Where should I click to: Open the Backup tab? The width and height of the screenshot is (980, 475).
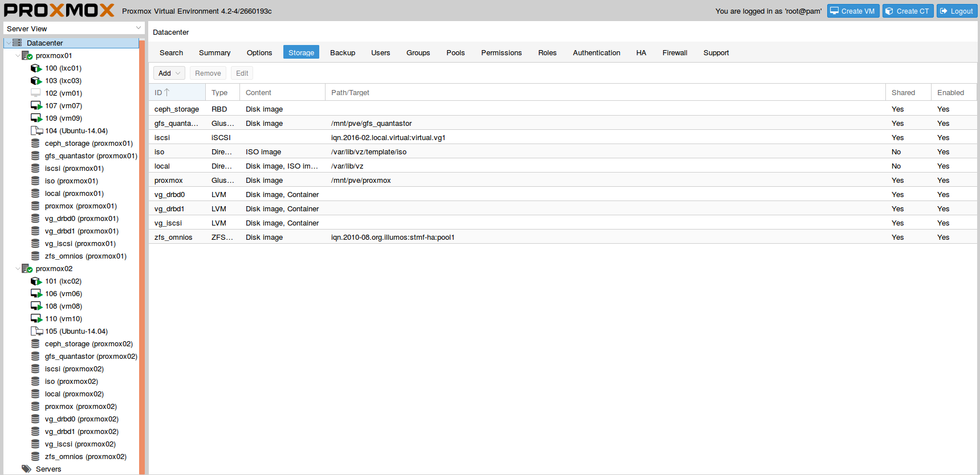[x=342, y=53]
